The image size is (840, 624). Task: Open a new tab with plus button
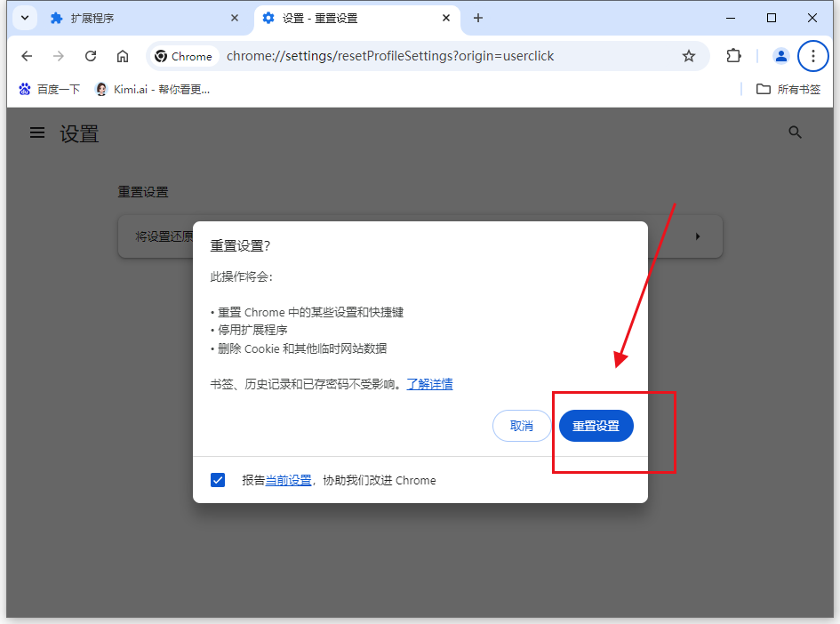coord(478,18)
